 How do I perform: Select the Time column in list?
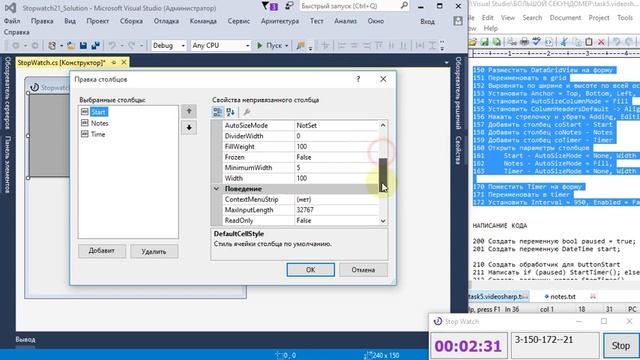(98, 134)
